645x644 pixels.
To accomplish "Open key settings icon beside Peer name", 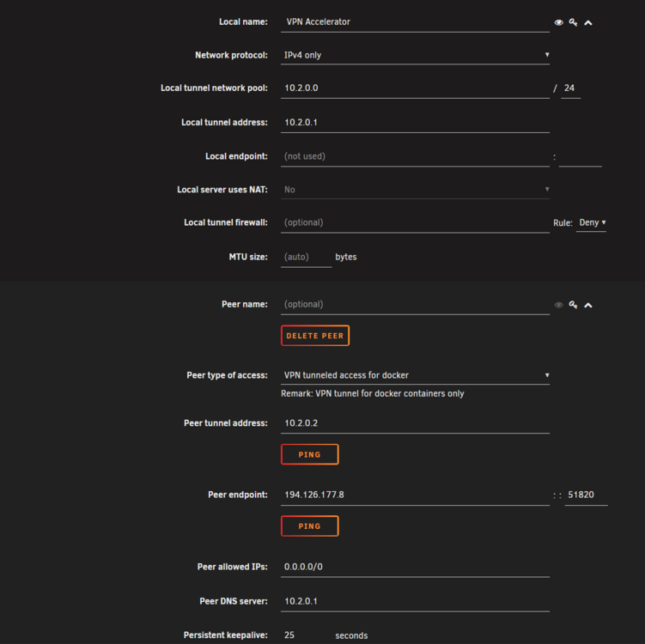I will tap(573, 305).
